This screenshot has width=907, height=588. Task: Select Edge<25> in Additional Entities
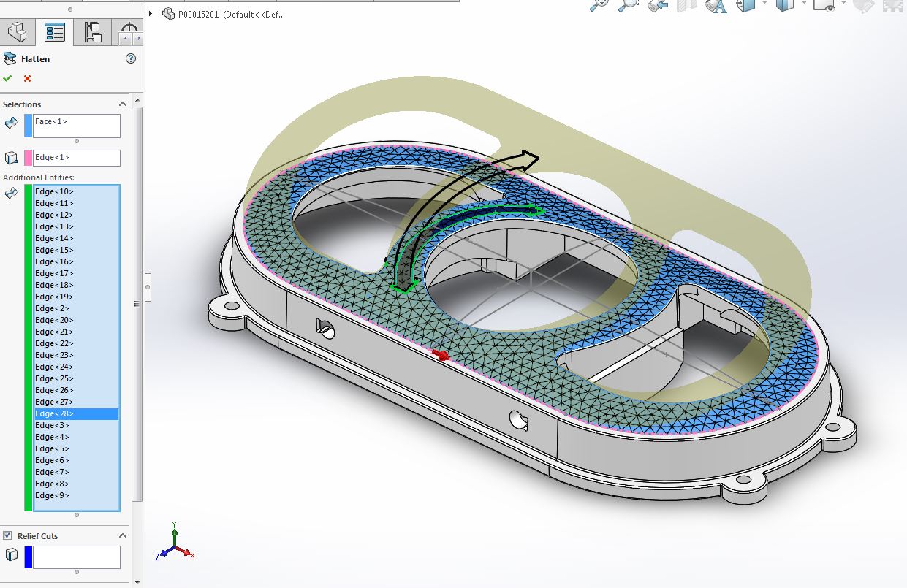pos(77,378)
